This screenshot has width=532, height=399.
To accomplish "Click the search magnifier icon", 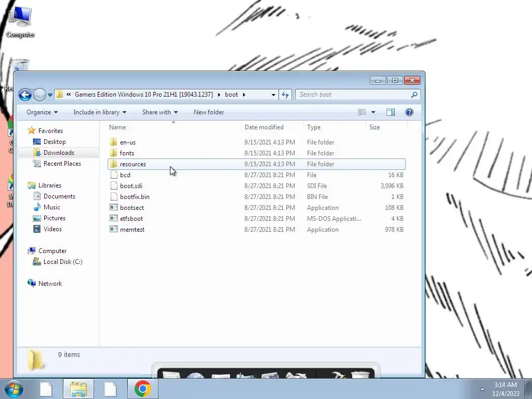I will pyautogui.click(x=414, y=95).
